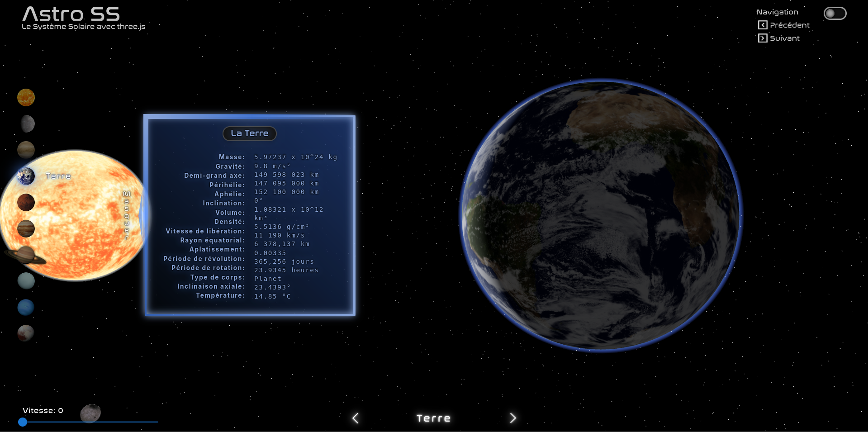This screenshot has width=868, height=432.
Task: Click the Moon icon near speed slider
Action: (x=90, y=413)
